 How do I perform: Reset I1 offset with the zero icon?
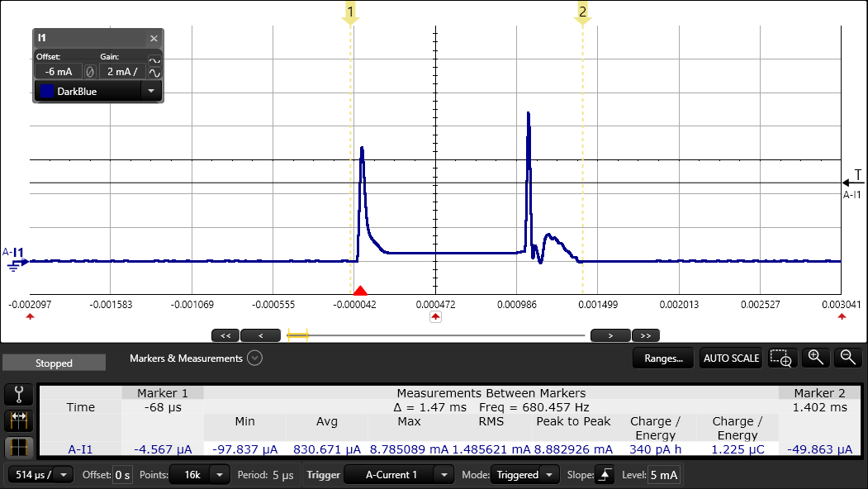point(90,72)
